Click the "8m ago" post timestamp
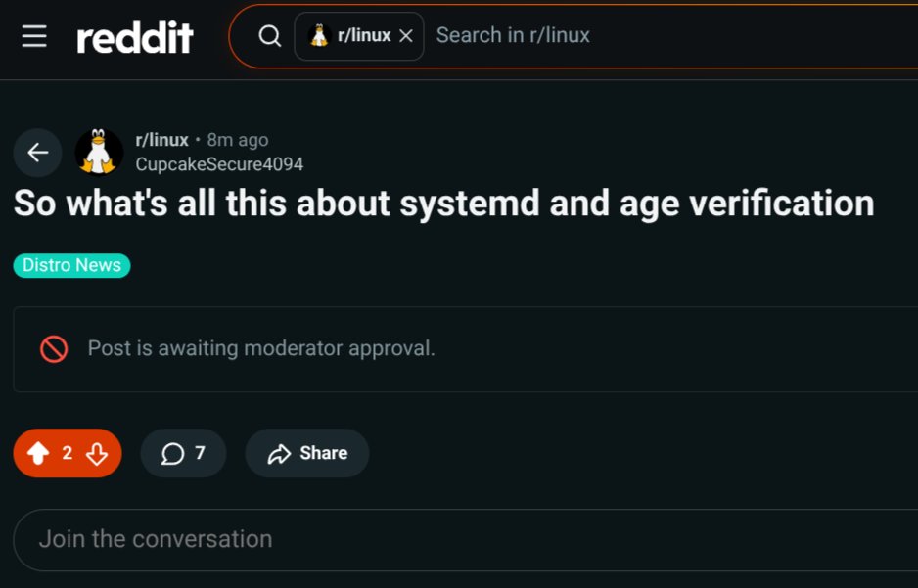This screenshot has width=918, height=588. point(238,140)
